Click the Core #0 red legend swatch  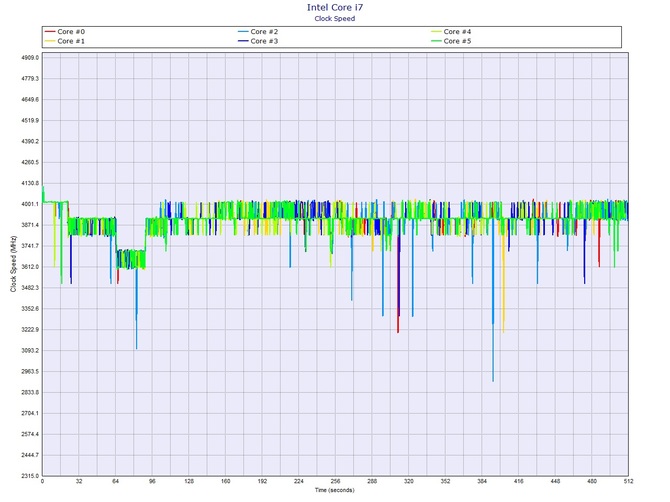point(51,32)
